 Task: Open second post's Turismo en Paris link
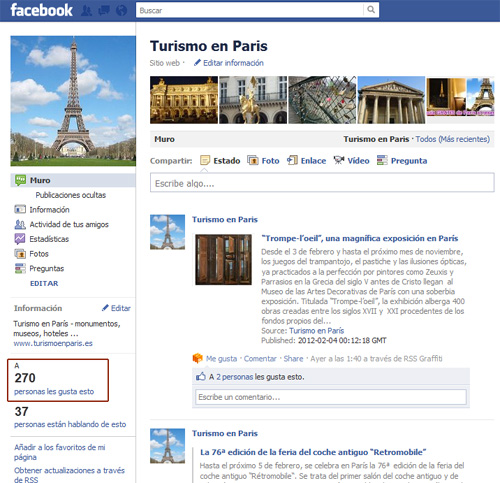point(225,433)
